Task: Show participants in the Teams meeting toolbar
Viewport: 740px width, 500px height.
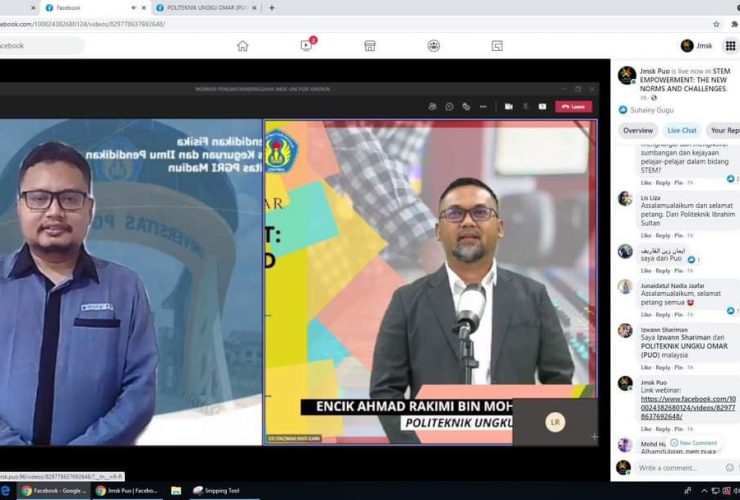Action: [432, 107]
